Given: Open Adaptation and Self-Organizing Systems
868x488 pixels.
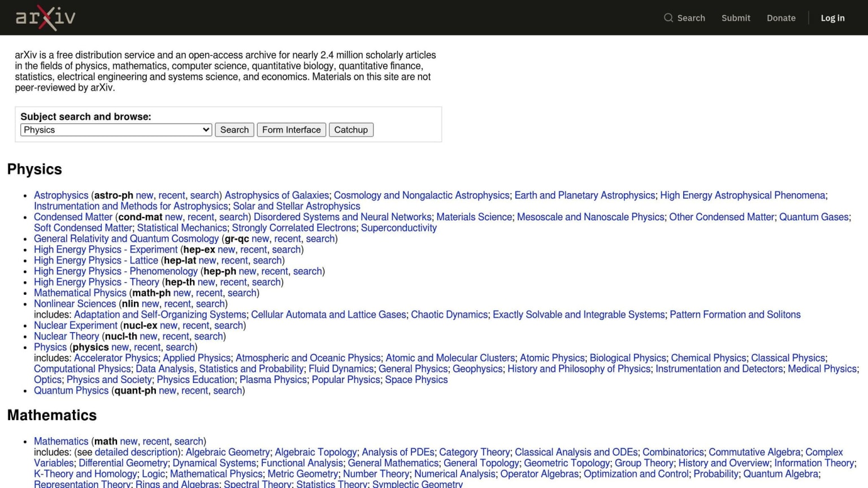Looking at the screenshot, I should click(160, 315).
